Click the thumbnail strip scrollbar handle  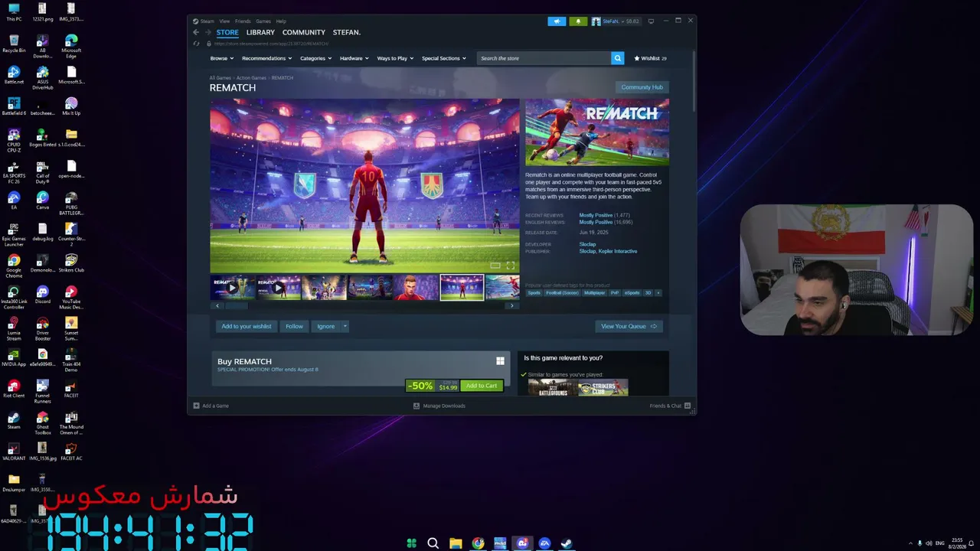[x=237, y=306]
